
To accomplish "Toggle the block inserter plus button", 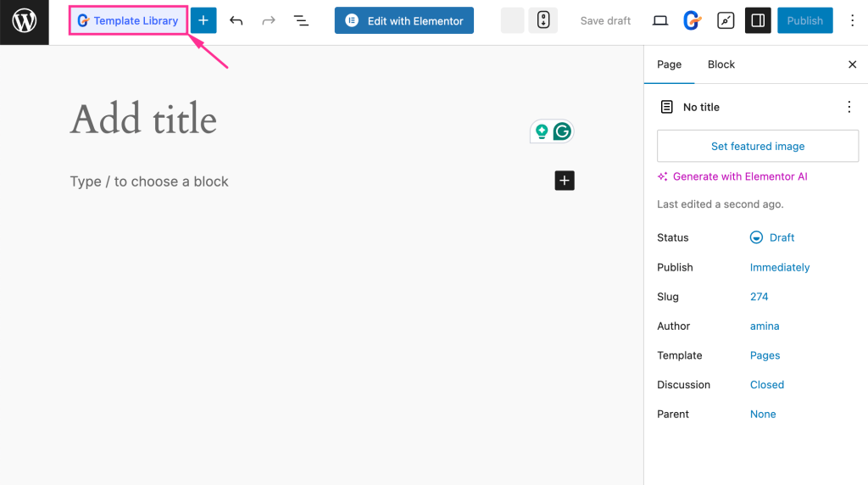I will (x=203, y=20).
